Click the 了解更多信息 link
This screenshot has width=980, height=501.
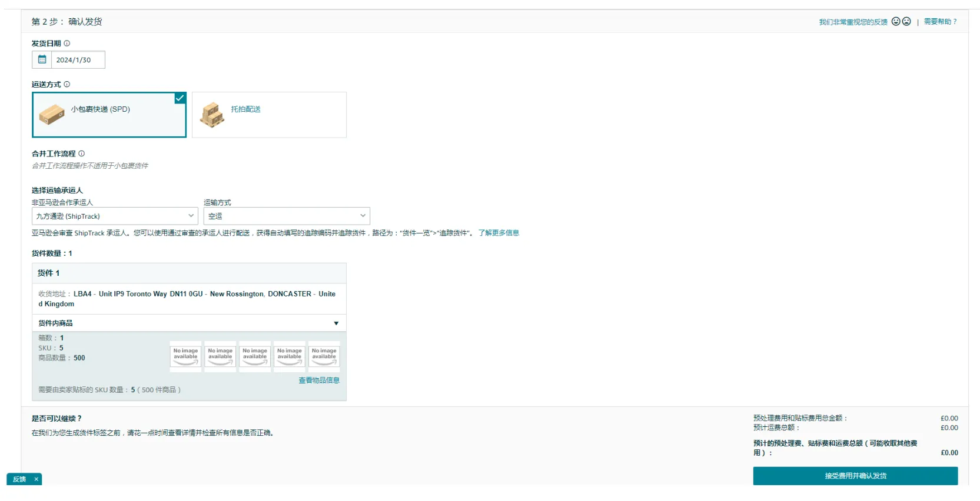(x=499, y=233)
